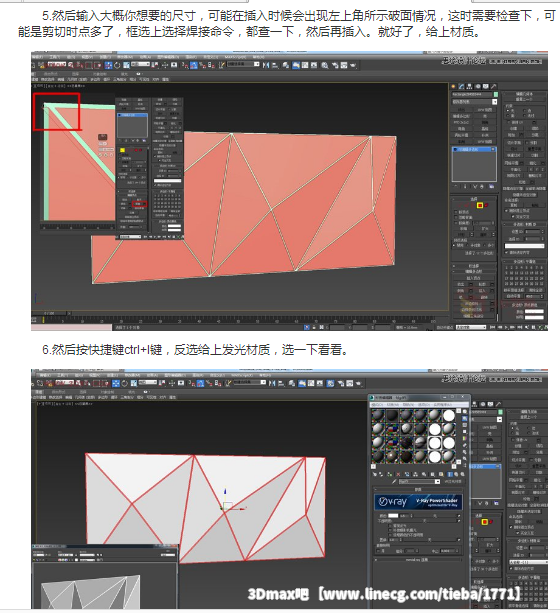Click the Auto Smooth button in first screenshot
The height and width of the screenshot is (613, 560).
coord(513,296)
